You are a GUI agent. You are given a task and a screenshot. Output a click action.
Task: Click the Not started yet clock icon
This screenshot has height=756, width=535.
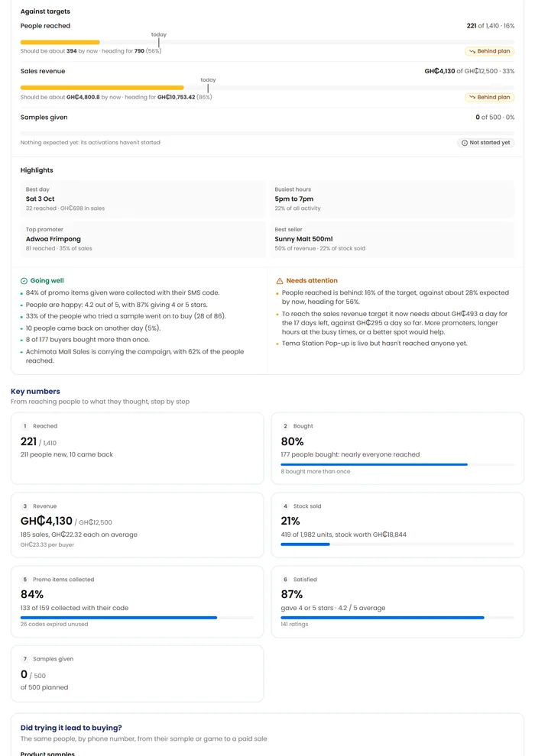[465, 143]
